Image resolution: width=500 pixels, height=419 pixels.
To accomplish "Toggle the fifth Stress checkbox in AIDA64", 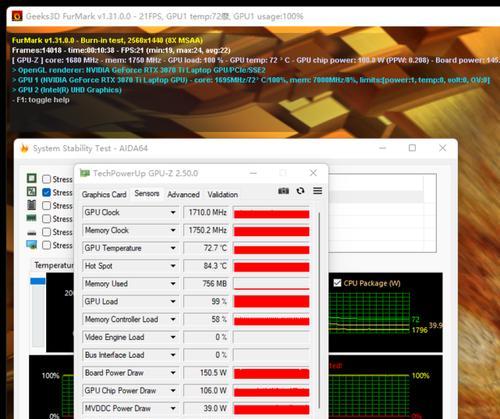I will coord(47,232).
